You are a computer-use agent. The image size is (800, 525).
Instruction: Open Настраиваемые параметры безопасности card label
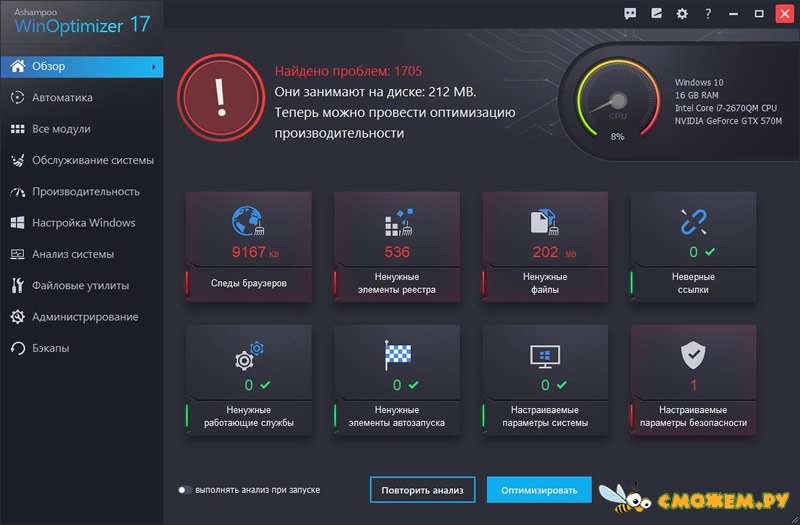[x=693, y=416]
